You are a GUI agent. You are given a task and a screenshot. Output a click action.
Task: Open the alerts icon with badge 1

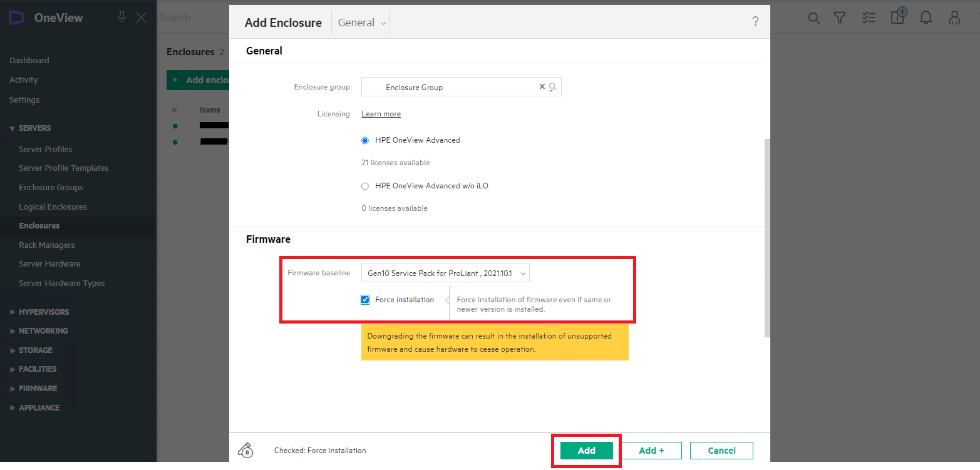898,16
